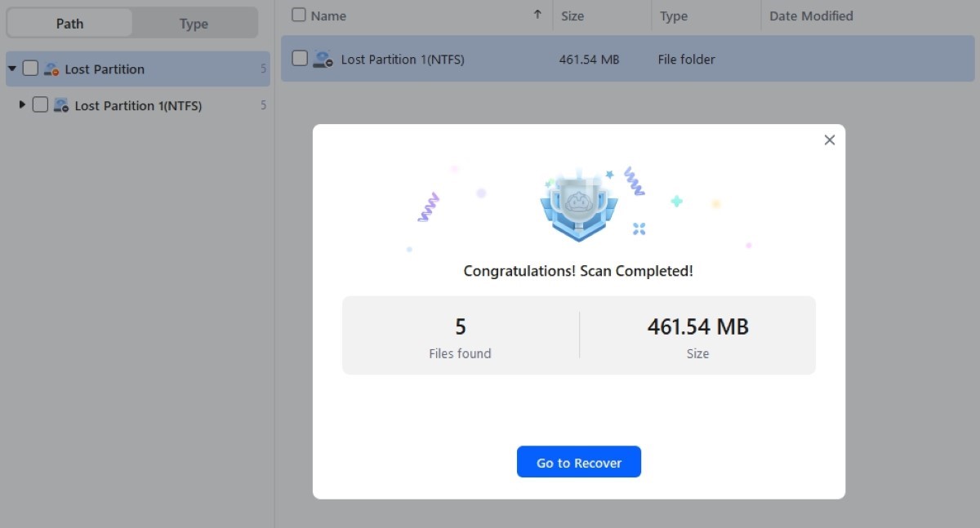
Task: Click the sort arrow in the Name column
Action: pyautogui.click(x=537, y=15)
